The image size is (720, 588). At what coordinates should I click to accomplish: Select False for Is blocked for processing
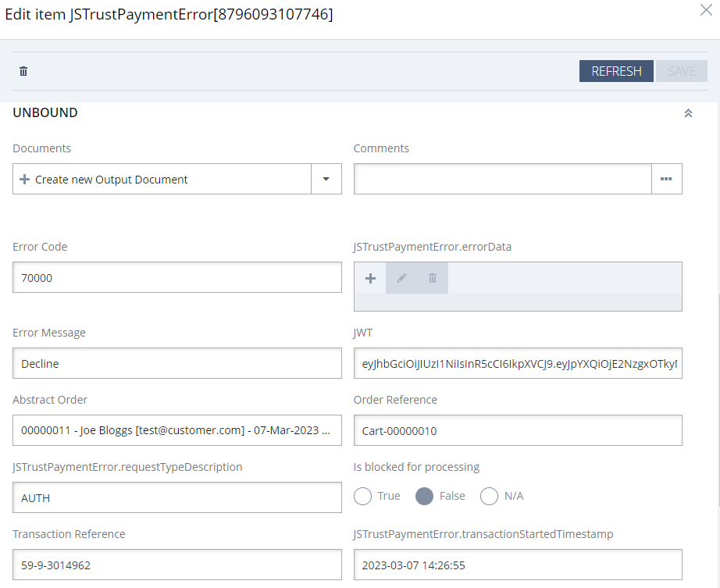pyautogui.click(x=424, y=496)
